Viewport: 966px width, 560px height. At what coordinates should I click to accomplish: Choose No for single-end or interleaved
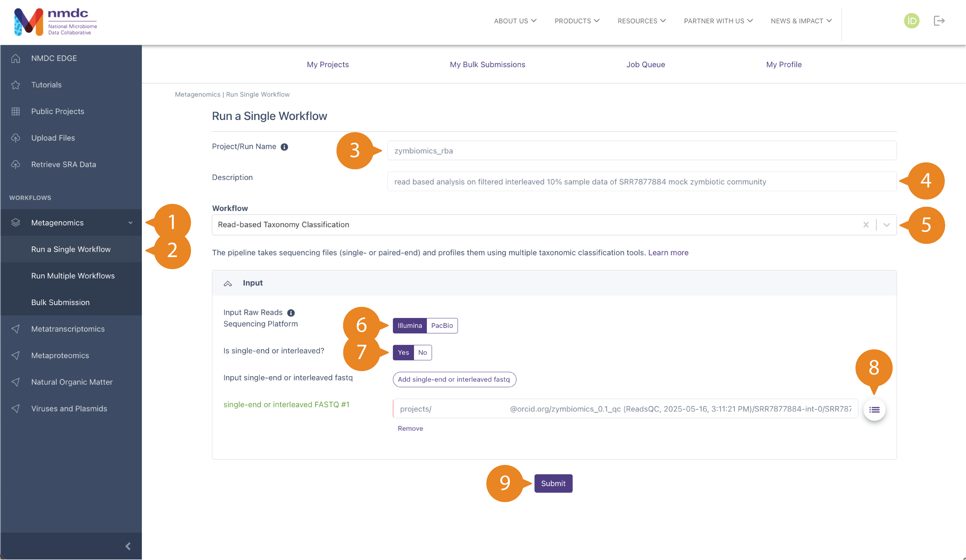point(422,352)
